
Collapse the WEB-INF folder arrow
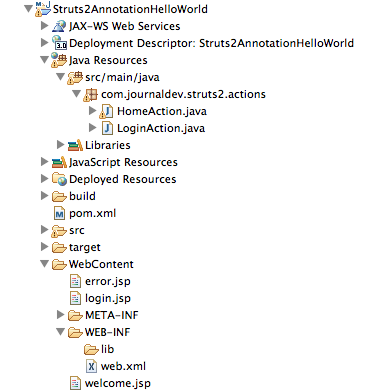coord(60,332)
